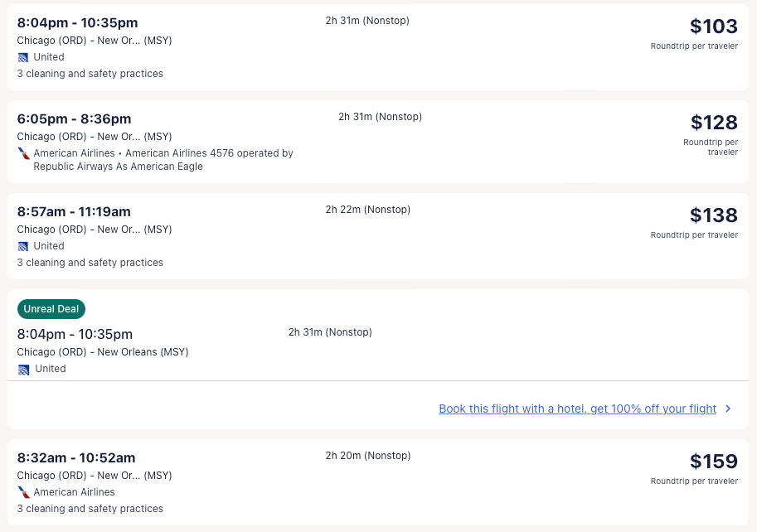Click the Chicago (ORD) - New Orleans (MSY) route text

point(103,352)
